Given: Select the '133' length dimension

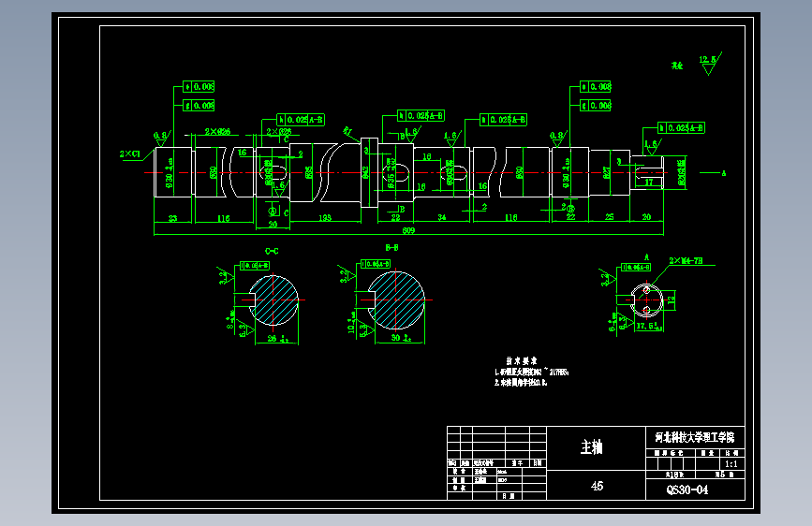Looking at the screenshot, I should (325, 217).
